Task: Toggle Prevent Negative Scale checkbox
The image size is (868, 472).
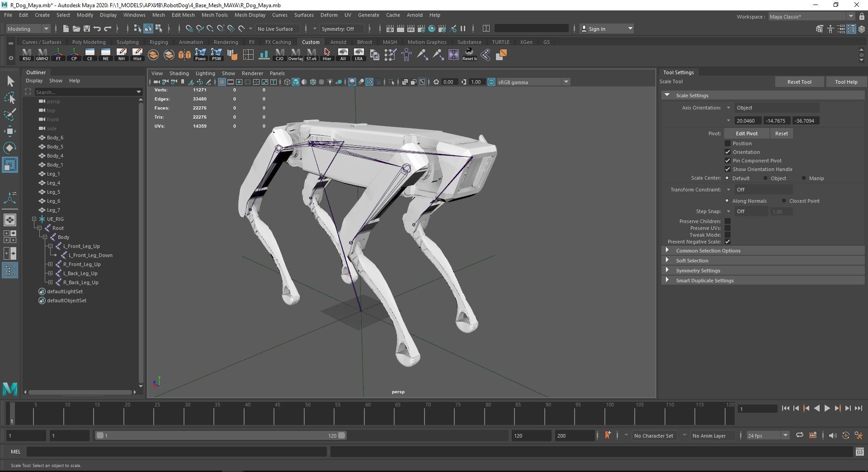Action: pos(727,242)
